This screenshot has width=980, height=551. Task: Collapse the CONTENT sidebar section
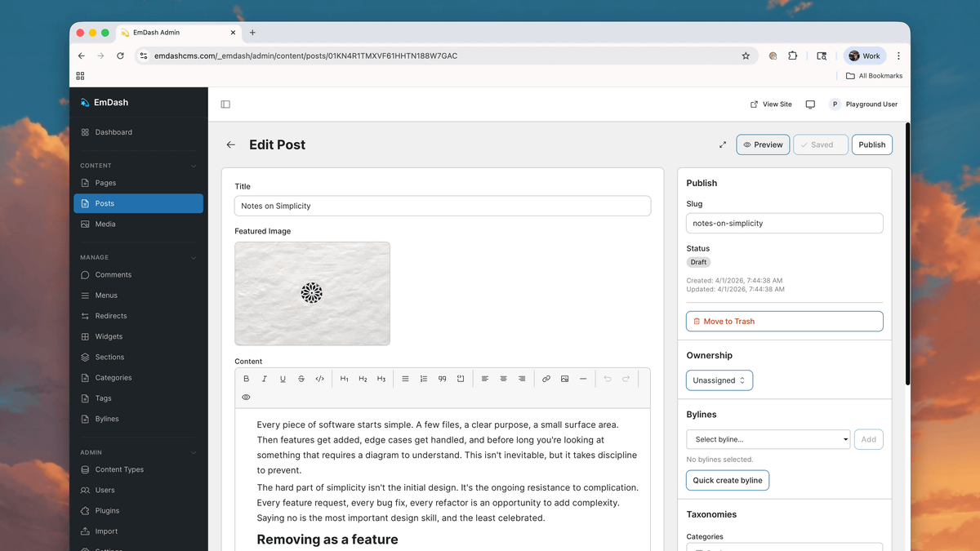pyautogui.click(x=194, y=166)
